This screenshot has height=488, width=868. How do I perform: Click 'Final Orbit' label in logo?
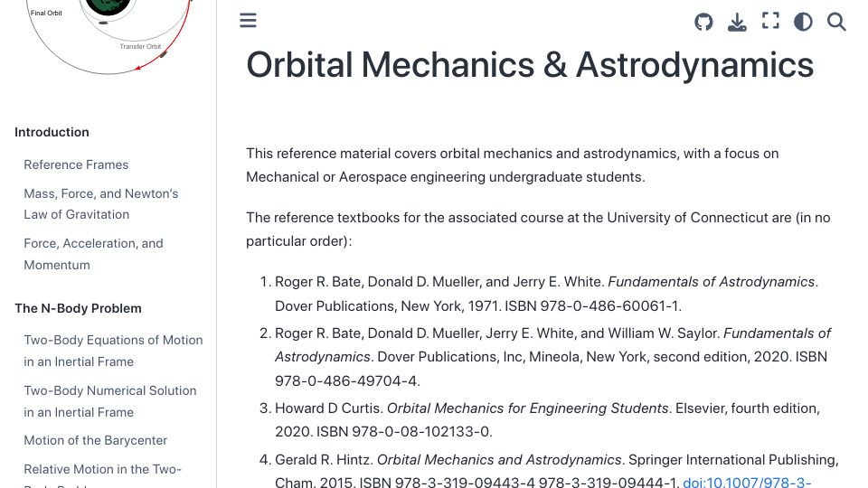[x=46, y=13]
